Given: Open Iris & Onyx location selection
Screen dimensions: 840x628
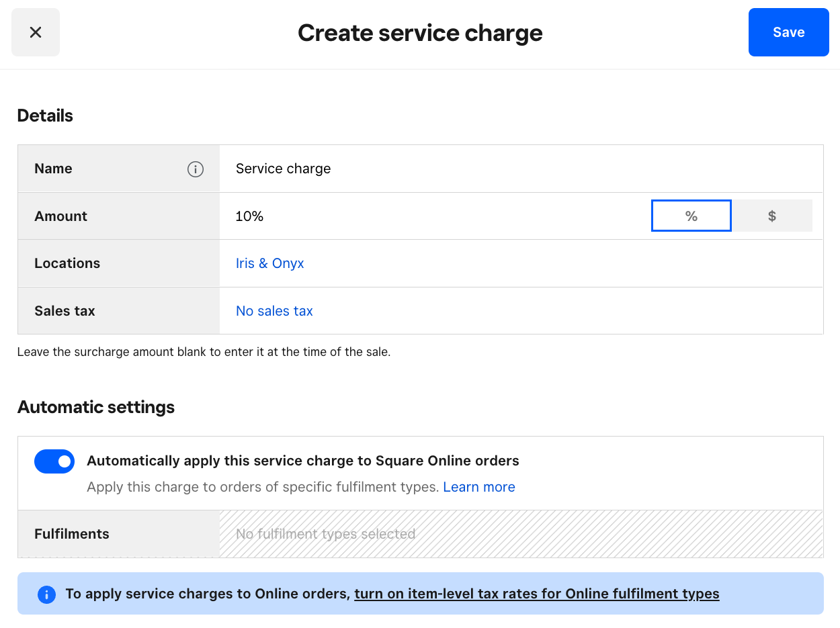Looking at the screenshot, I should [x=269, y=263].
